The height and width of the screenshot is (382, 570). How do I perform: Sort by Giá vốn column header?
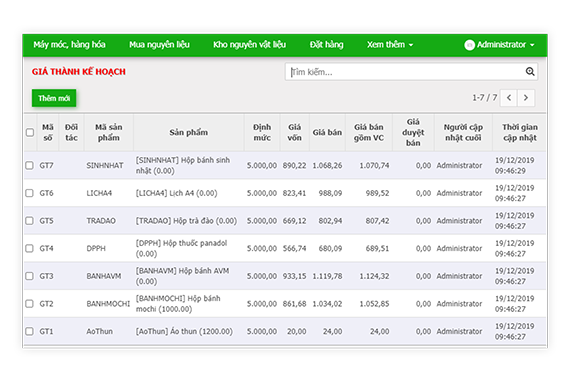point(294,132)
